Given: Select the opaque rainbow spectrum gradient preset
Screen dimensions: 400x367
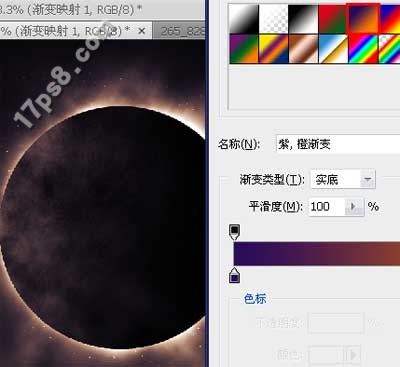Looking at the screenshot, I should click(x=362, y=49).
